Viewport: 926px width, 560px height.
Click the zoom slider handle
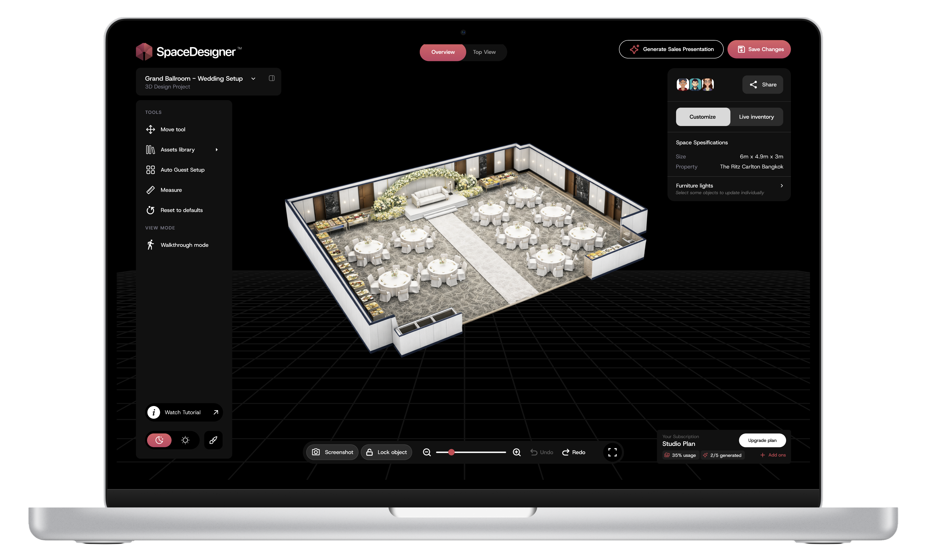coord(451,452)
